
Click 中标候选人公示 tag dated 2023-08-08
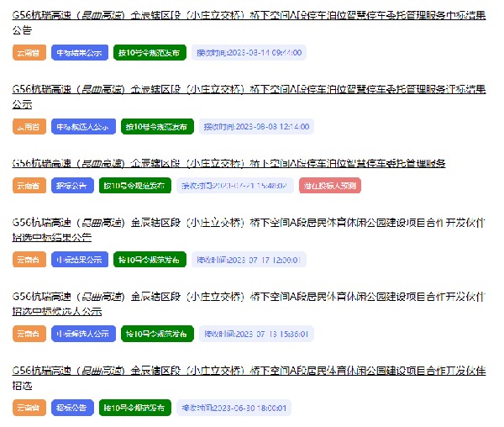(81, 126)
